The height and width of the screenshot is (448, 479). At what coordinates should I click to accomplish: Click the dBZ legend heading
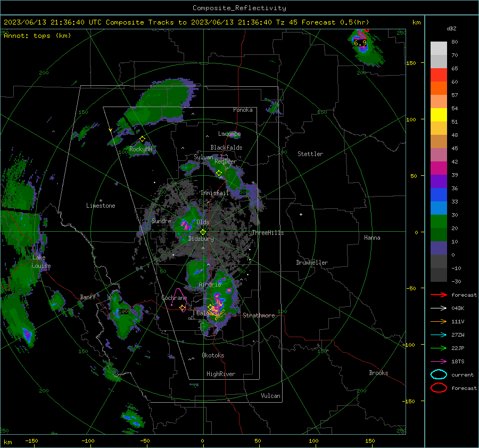point(451,28)
